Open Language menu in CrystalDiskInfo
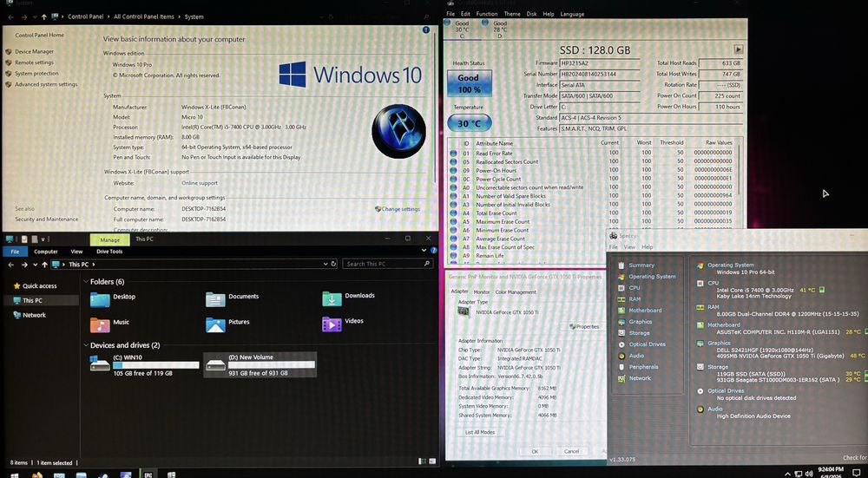The image size is (868, 478). [572, 14]
